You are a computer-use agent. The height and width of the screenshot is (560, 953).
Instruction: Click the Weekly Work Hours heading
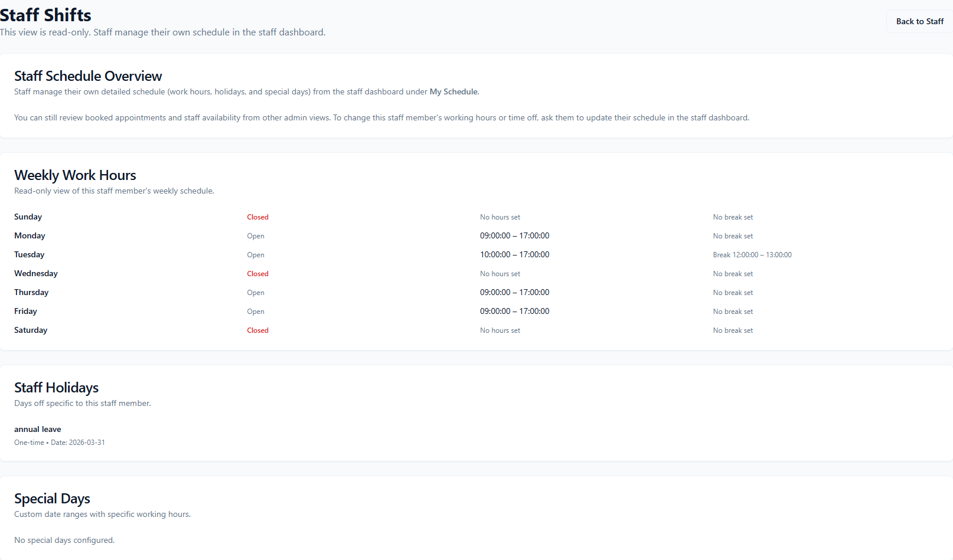tap(75, 175)
